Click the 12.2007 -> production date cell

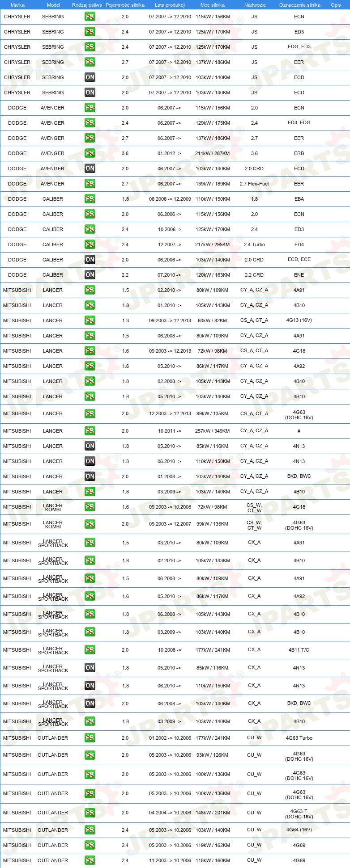tap(169, 244)
